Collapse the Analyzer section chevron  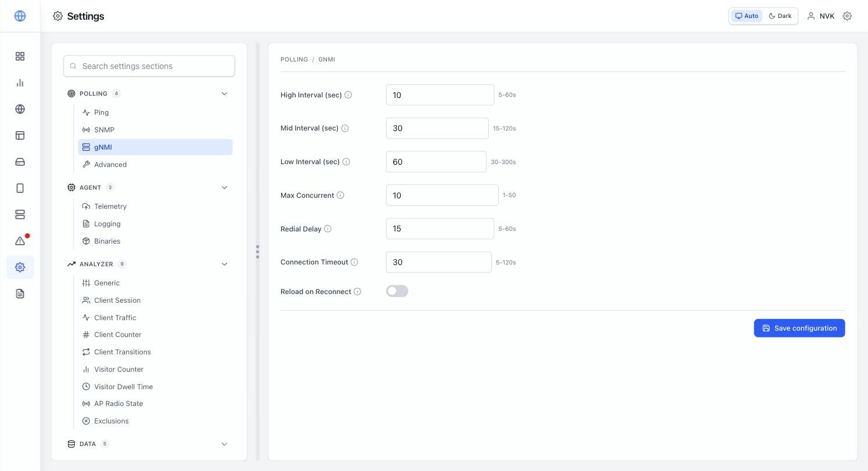click(224, 264)
